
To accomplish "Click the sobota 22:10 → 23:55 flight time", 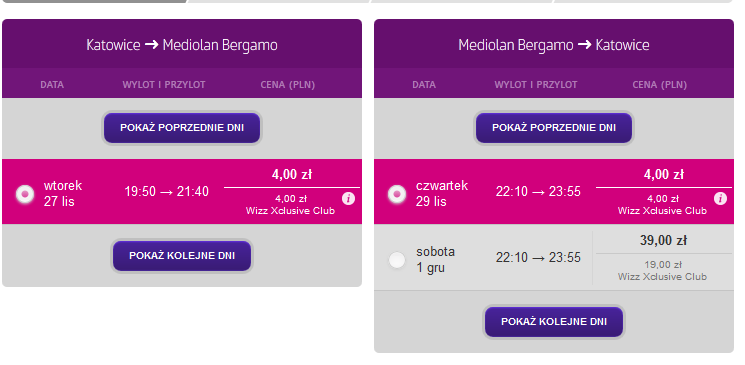I will pos(538,258).
